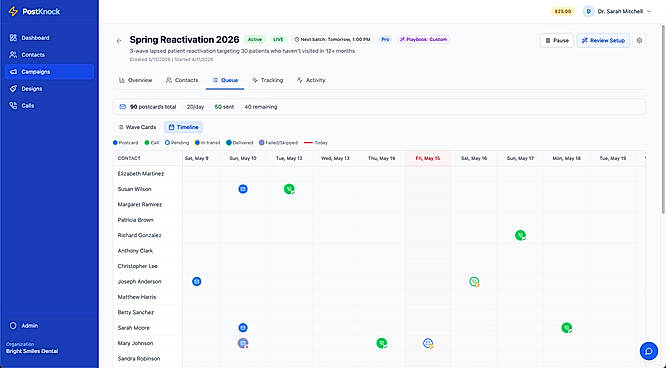Click the Bright Smiles Dental organization name
This screenshot has width=666, height=368.
point(32,351)
